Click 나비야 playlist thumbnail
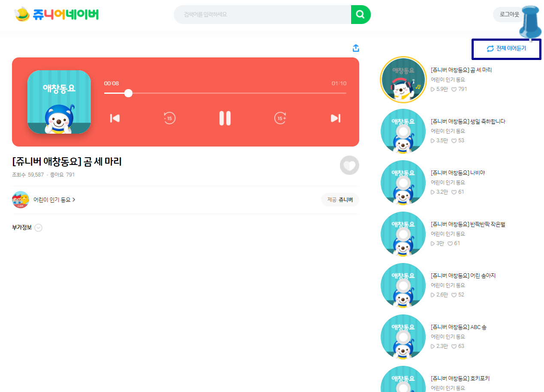The height and width of the screenshot is (392, 544). (403, 183)
